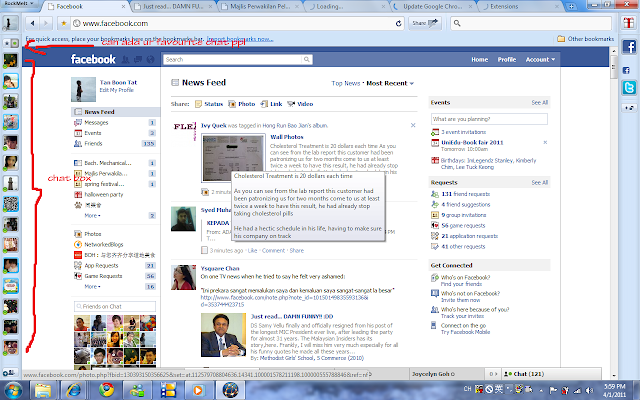Click the bookmark star icon in address bar
Viewport: 640px width, 400px height.
pos(64,23)
